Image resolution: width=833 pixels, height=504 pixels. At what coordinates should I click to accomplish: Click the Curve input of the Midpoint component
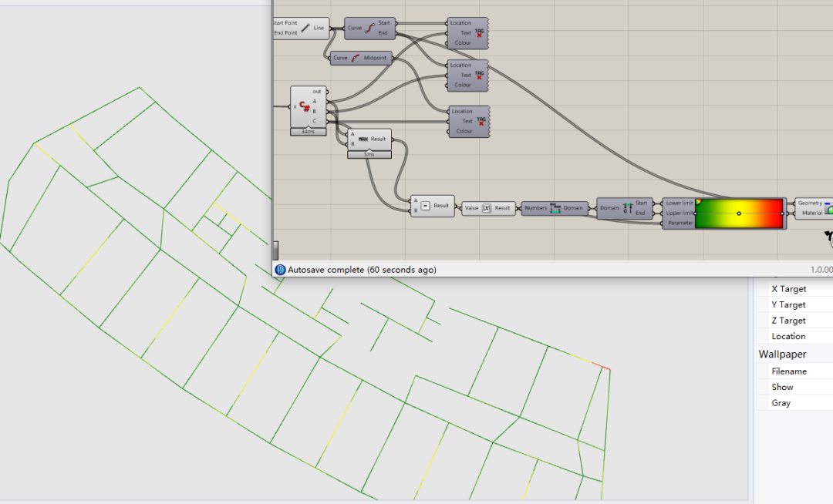[340, 58]
